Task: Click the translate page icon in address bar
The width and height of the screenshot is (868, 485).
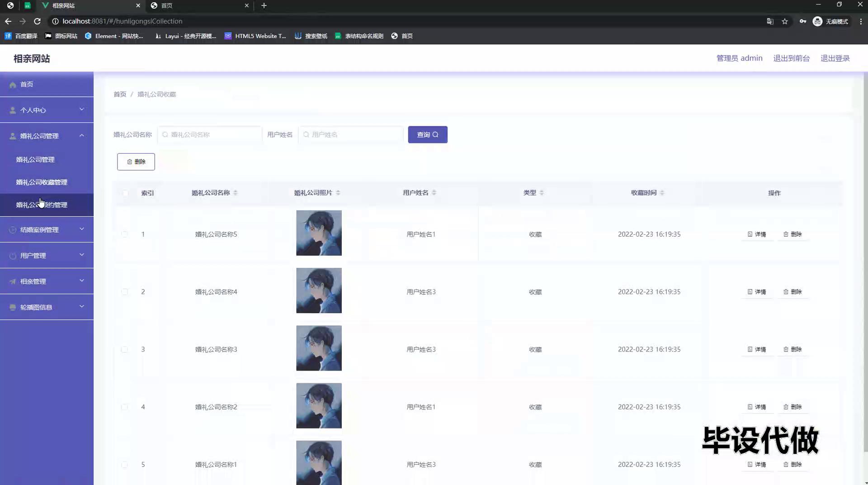Action: [770, 21]
